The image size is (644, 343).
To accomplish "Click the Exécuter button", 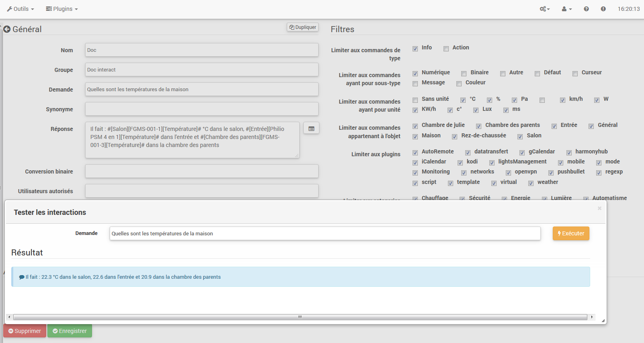I will [x=570, y=233].
